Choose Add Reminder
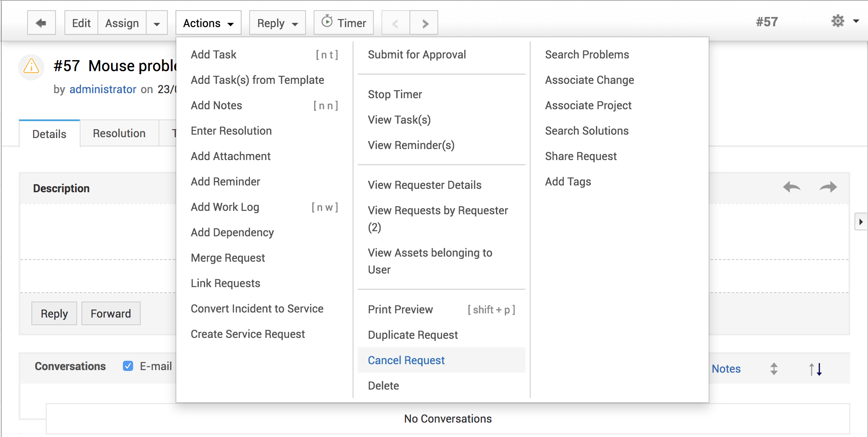Image resolution: width=868 pixels, height=437 pixels. pos(265,182)
